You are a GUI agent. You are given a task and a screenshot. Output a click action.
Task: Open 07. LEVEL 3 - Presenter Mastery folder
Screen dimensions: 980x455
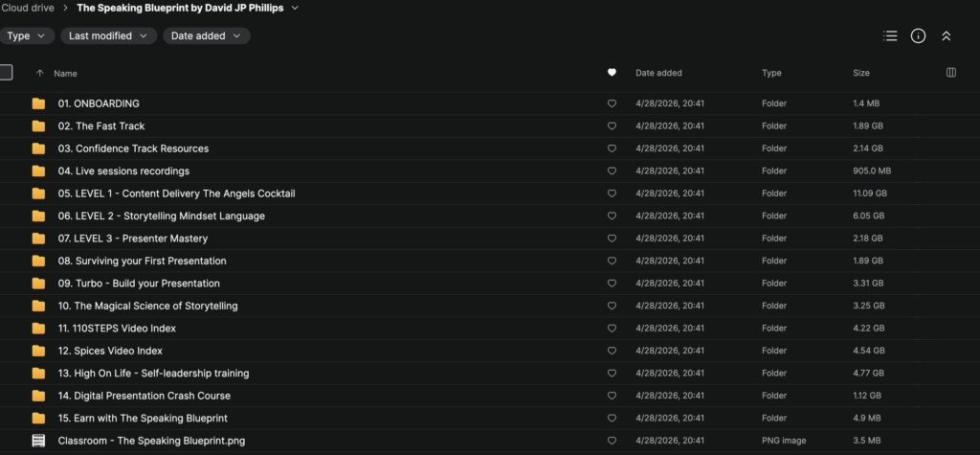point(133,239)
